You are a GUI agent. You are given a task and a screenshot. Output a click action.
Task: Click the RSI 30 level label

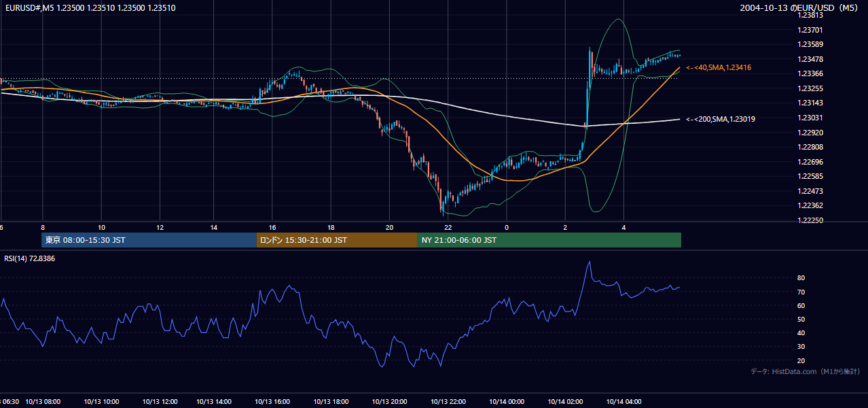click(x=801, y=347)
